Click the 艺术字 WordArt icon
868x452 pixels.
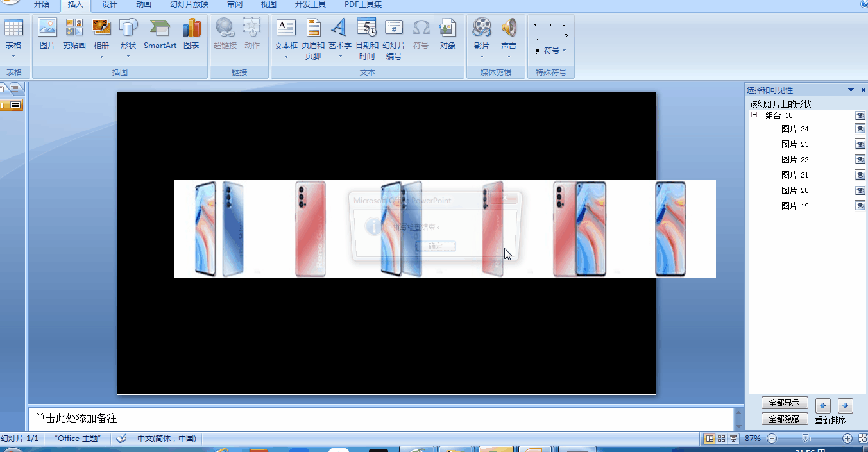pyautogui.click(x=339, y=28)
